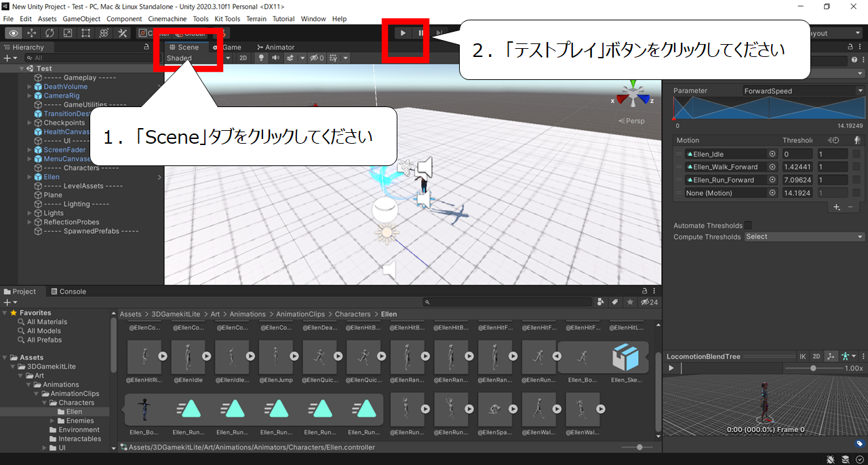Collapse the Assets root folder
The image size is (868, 465).
(x=5, y=357)
